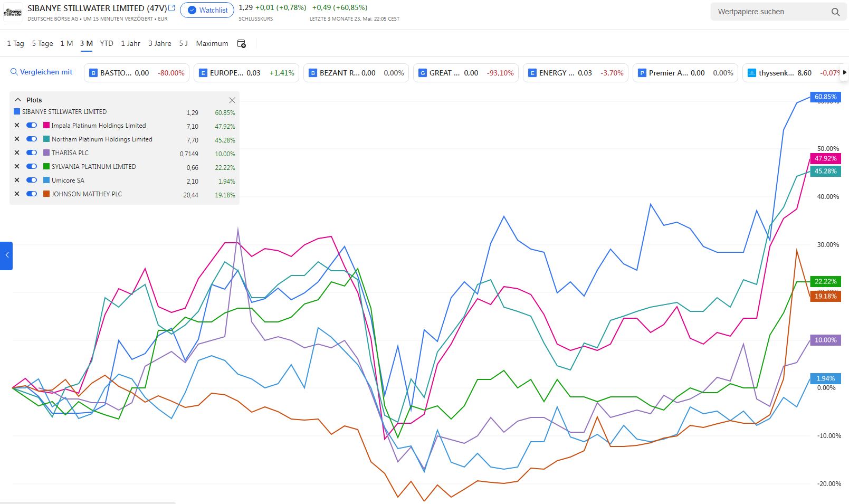Image resolution: width=849 pixels, height=504 pixels.
Task: Remove THARISA PLC plot with X icon
Action: [x=17, y=153]
